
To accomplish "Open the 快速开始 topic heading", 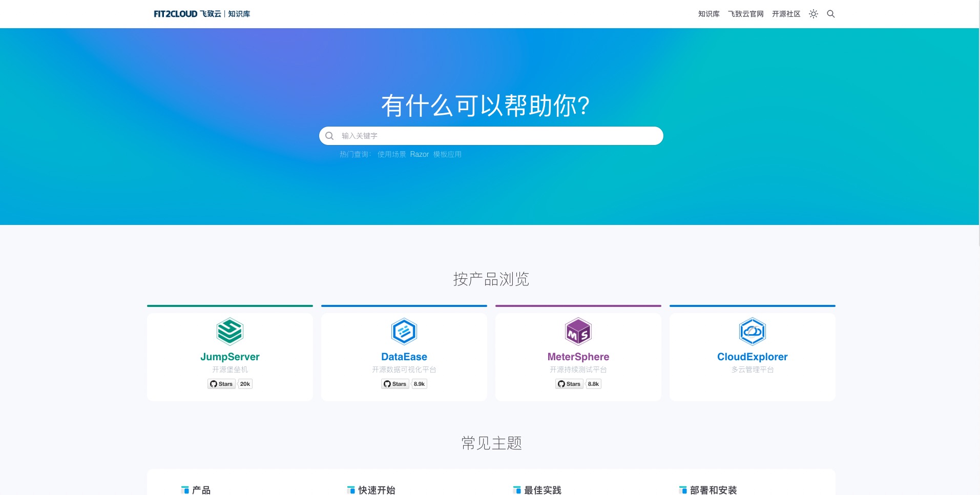I will point(377,490).
